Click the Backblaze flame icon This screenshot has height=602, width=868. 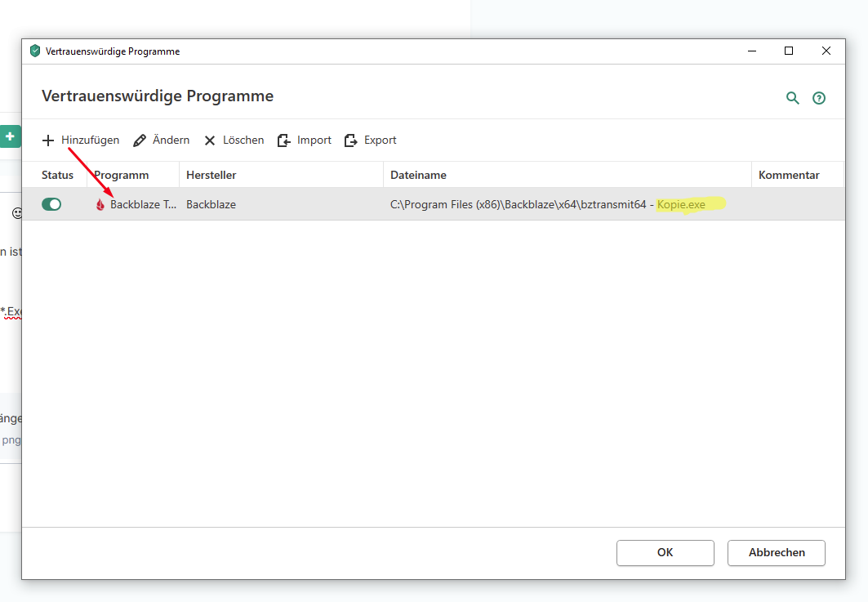[100, 205]
